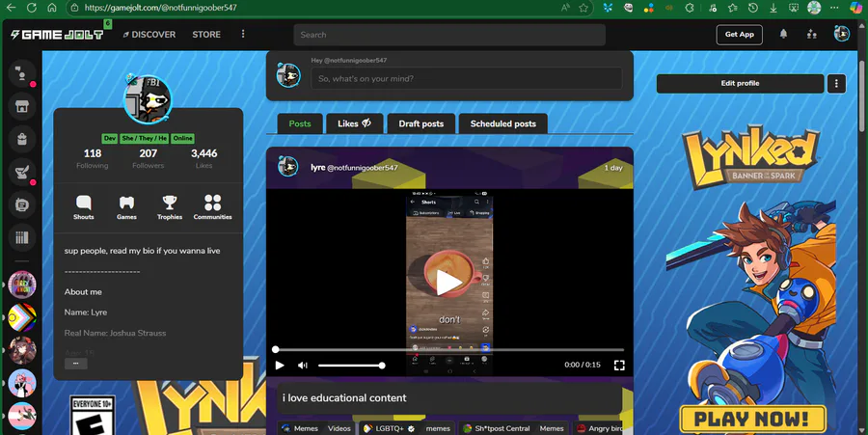
Task: Open the Copilot icon in browser
Action: pos(855,8)
